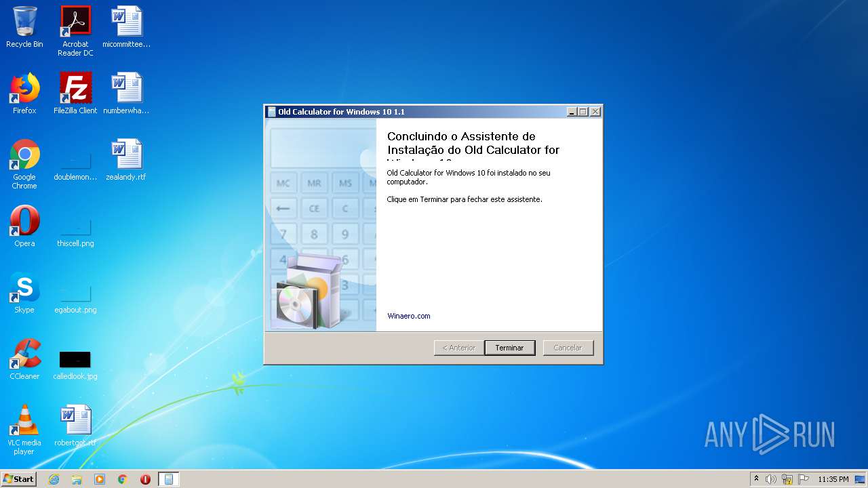Open VLC media player shortcut
The image size is (868, 488).
24,430
